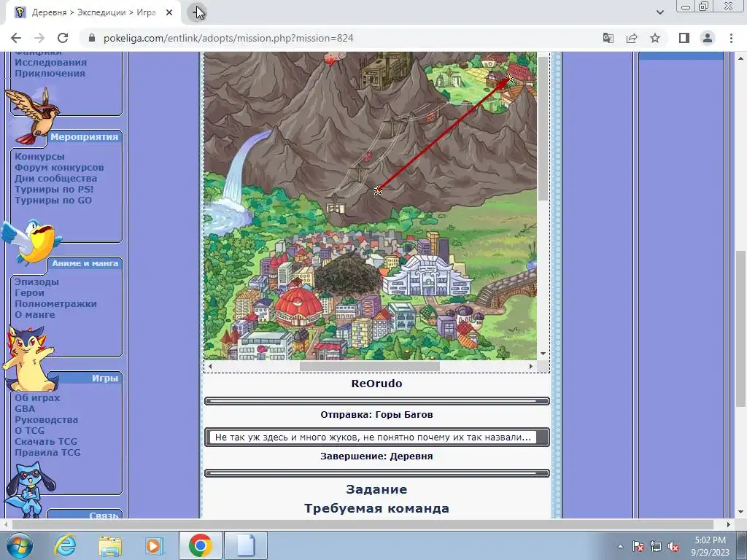Image resolution: width=747 pixels, height=560 pixels.
Task: Click the page vertical scrollbar thumb
Action: tap(741, 329)
